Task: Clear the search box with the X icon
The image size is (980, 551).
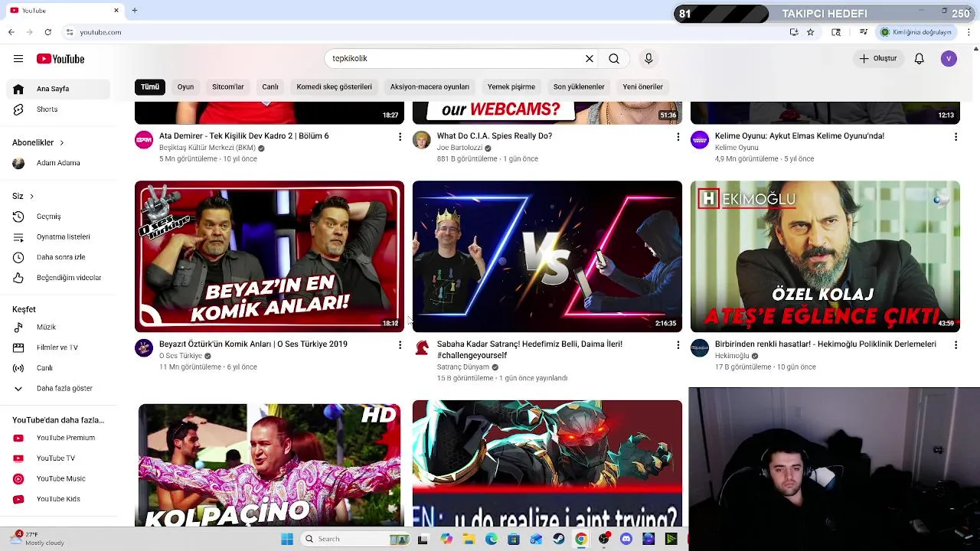Action: tap(590, 58)
